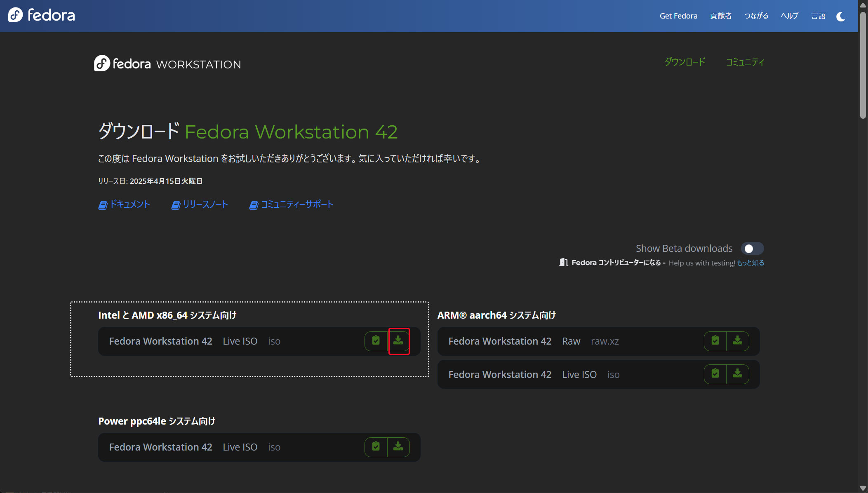Screen dimensions: 868x493
Task: Click the ARM® aarch64 システム向け heading
Action: pos(496,315)
